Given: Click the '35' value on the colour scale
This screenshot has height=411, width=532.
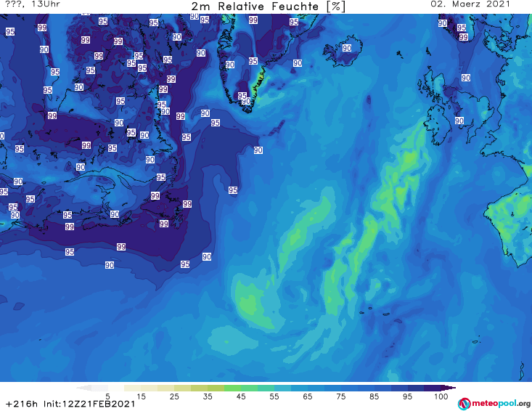Looking at the screenshot, I should click(x=208, y=396).
